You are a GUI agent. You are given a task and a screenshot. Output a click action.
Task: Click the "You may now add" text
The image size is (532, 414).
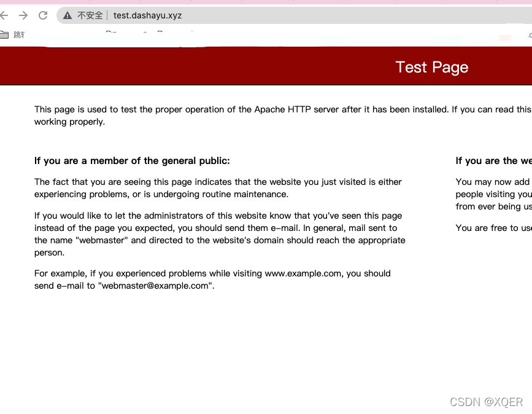pyautogui.click(x=492, y=182)
